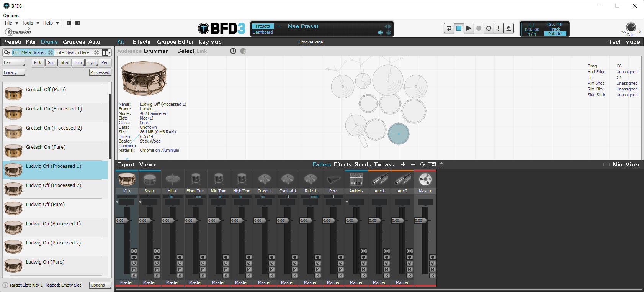Click the Options button by Target Slot
Screen dimensions: 644x292
coord(100,285)
